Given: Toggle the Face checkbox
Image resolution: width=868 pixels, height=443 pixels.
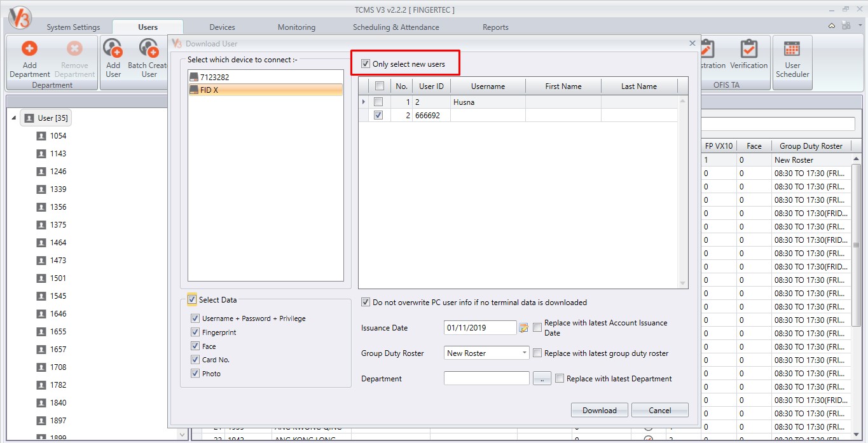Looking at the screenshot, I should (195, 346).
